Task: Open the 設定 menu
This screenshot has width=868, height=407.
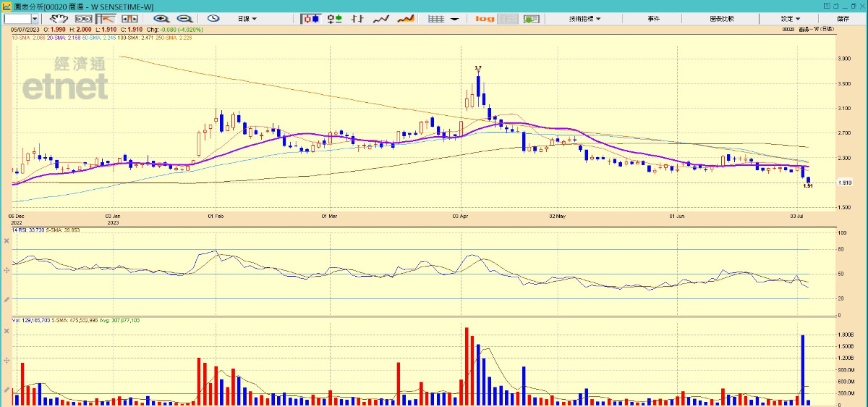Action: (790, 18)
